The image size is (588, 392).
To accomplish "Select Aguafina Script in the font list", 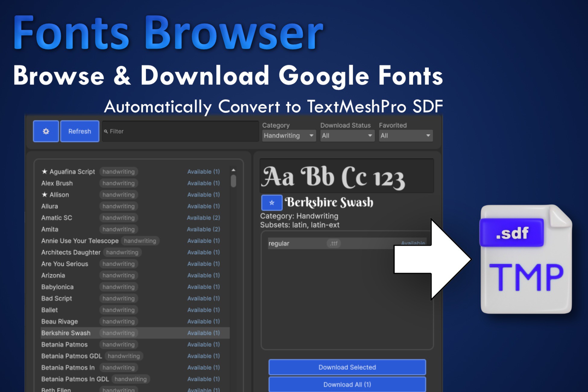I will [x=135, y=172].
